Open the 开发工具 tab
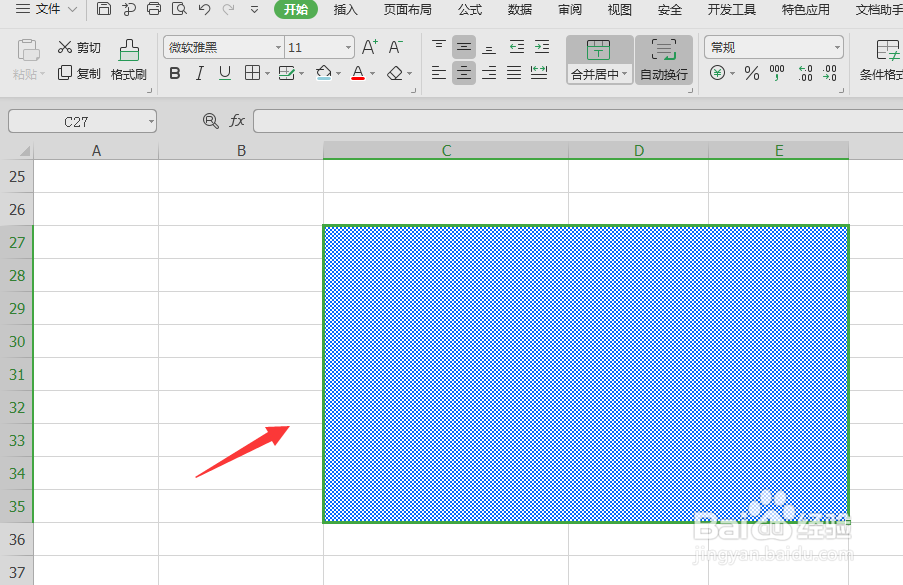This screenshot has height=585, width=903. point(731,10)
